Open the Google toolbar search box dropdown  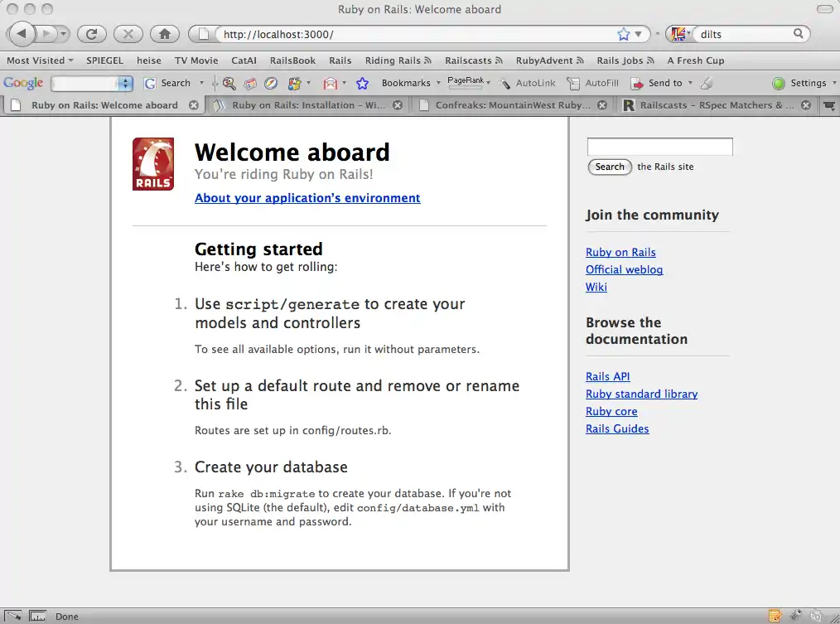[x=125, y=83]
